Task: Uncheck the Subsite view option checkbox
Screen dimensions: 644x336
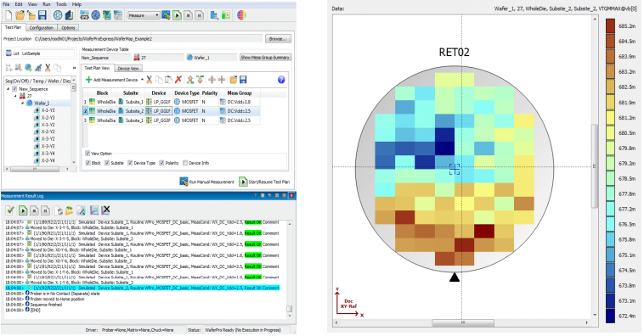Action: click(x=107, y=163)
